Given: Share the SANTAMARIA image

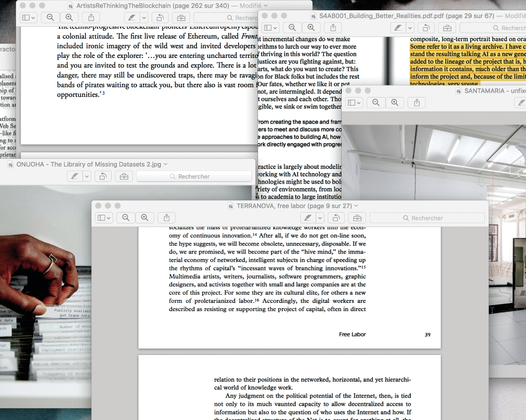Looking at the screenshot, I should coord(417,103).
